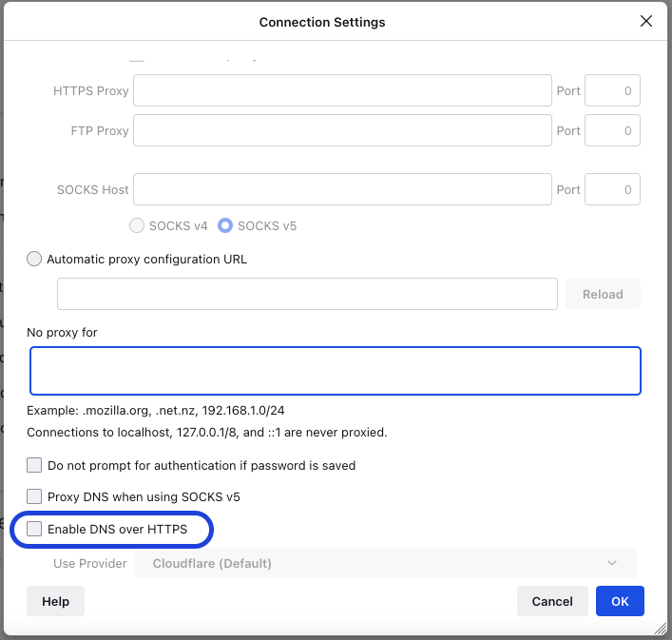
Task: Select Automatic proxy configuration URL option
Action: pos(34,259)
